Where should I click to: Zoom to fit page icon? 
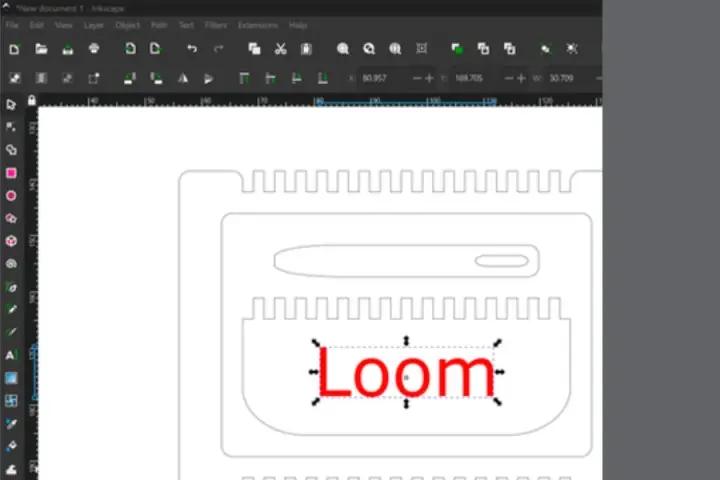(395, 49)
